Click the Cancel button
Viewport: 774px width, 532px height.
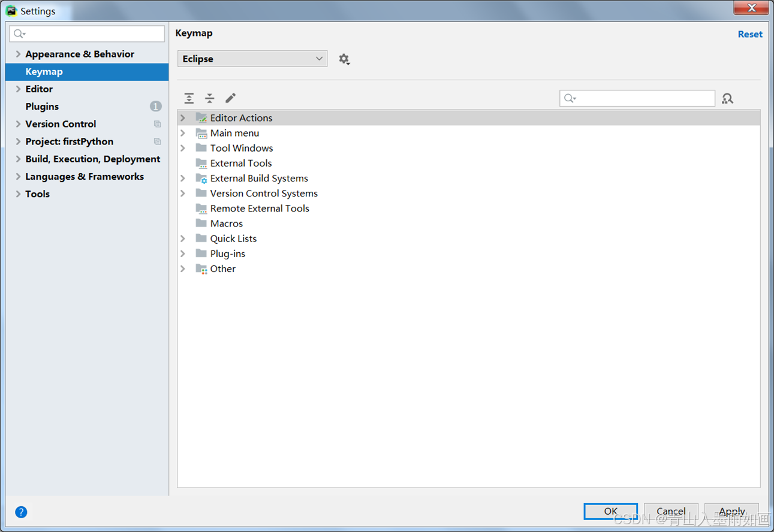click(x=671, y=511)
